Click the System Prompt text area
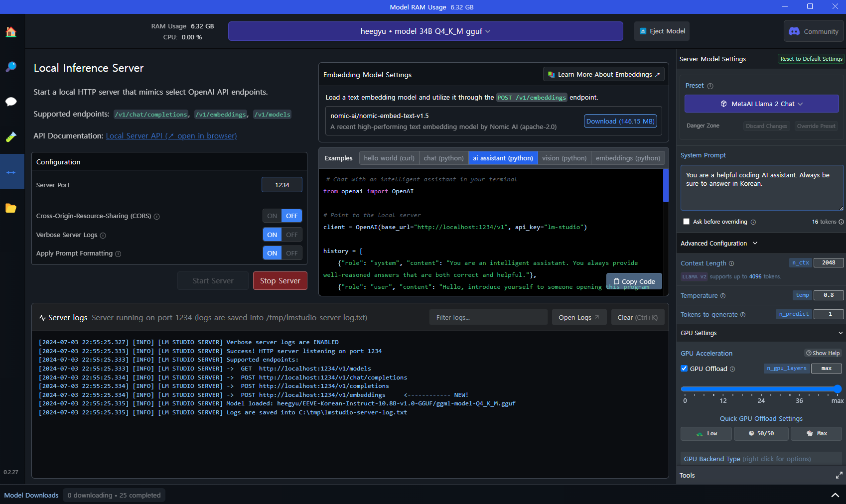 coord(762,188)
